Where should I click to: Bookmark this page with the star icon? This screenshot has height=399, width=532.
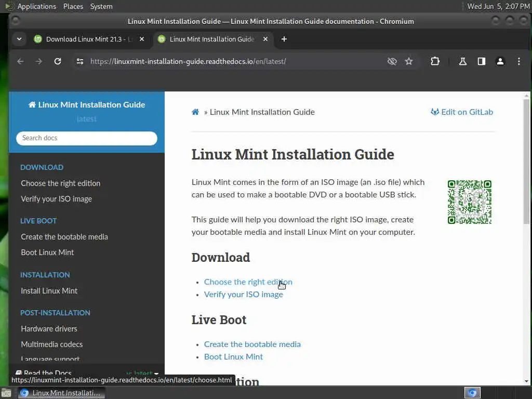(409, 61)
